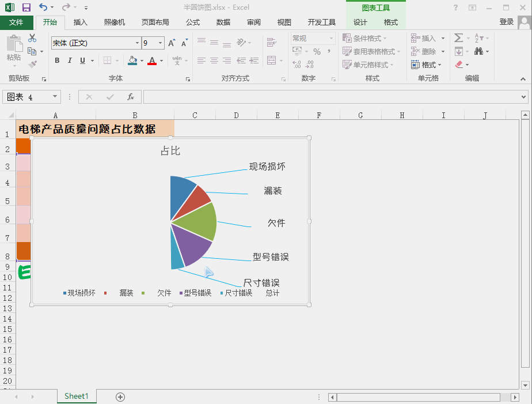Click Wrap Text icon
The height and width of the screenshot is (404, 532).
(271, 43)
